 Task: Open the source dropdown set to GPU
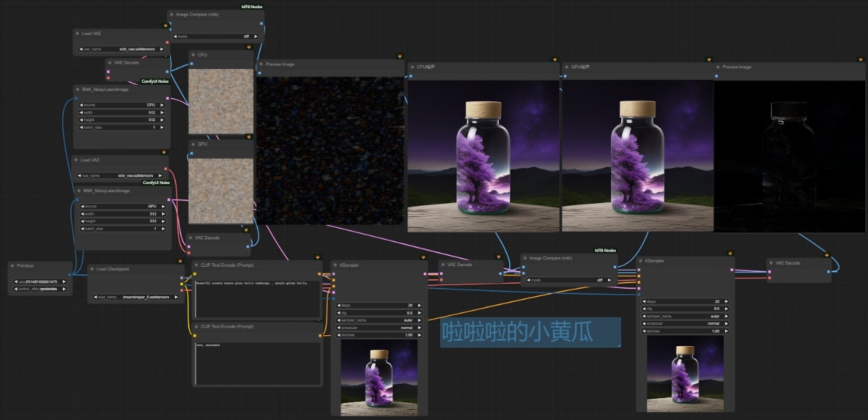click(123, 206)
